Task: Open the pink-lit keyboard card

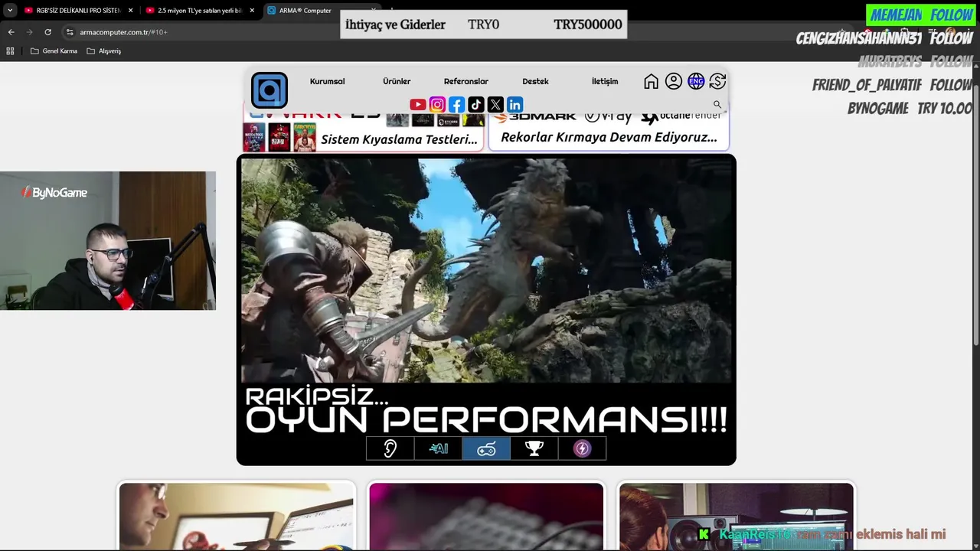Action: 486,516
